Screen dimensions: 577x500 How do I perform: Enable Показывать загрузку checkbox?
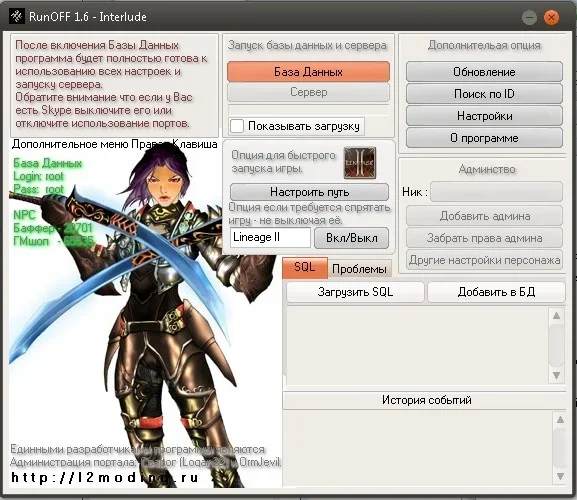(236, 126)
